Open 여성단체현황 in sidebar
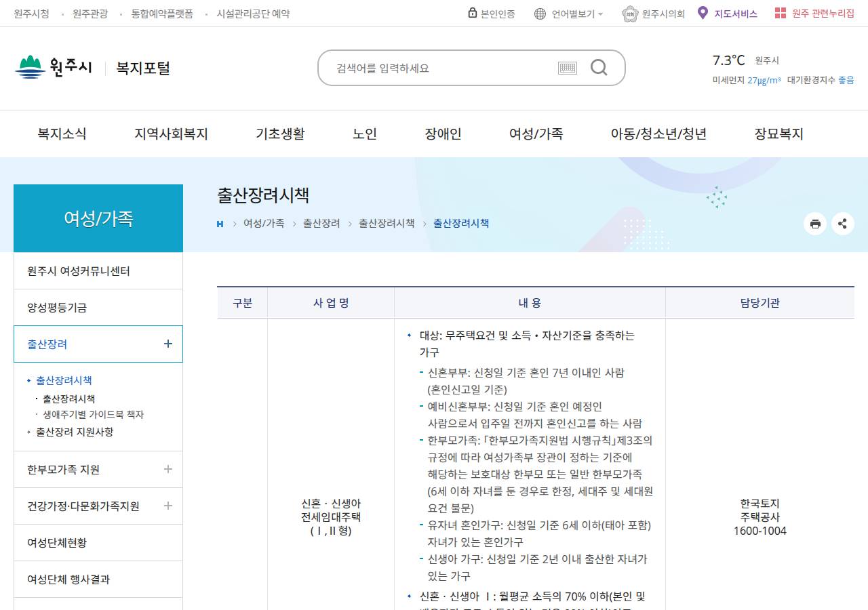 (98, 542)
